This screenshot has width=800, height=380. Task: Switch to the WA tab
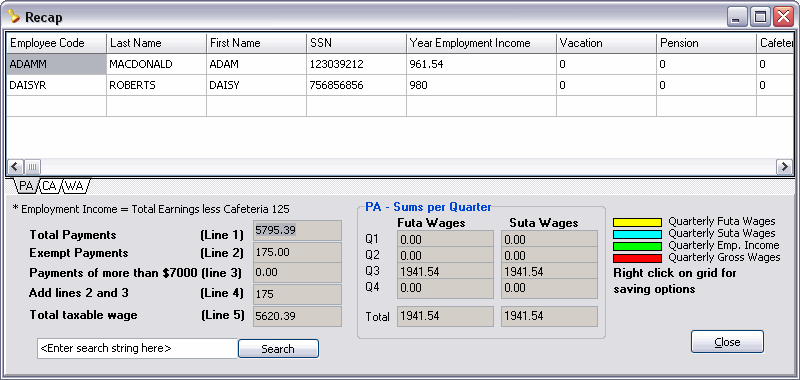74,186
